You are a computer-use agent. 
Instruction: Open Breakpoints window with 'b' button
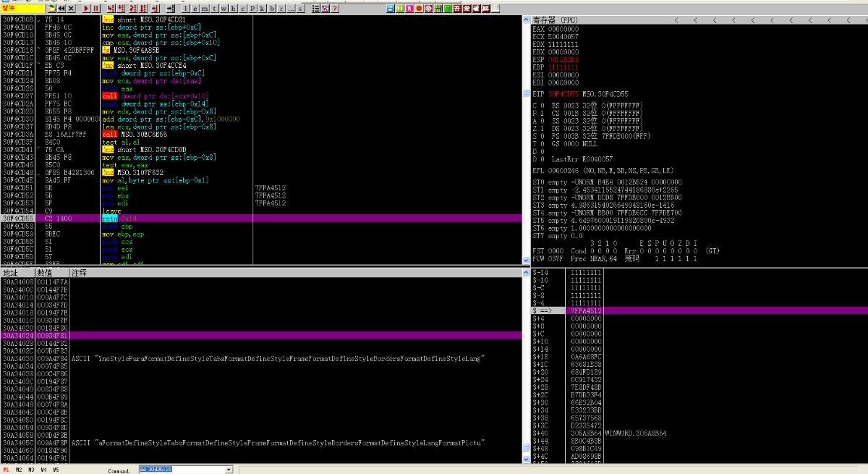[x=271, y=8]
